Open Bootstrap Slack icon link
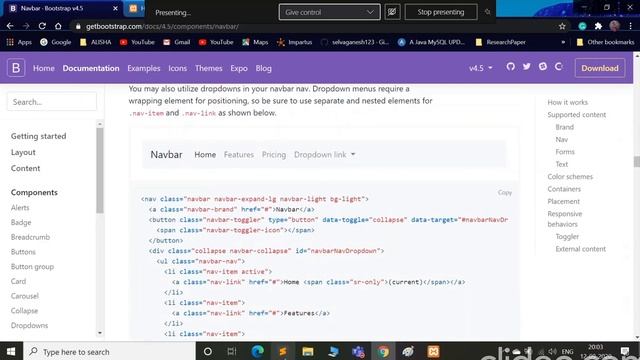This screenshot has height=360, width=640. click(x=542, y=67)
